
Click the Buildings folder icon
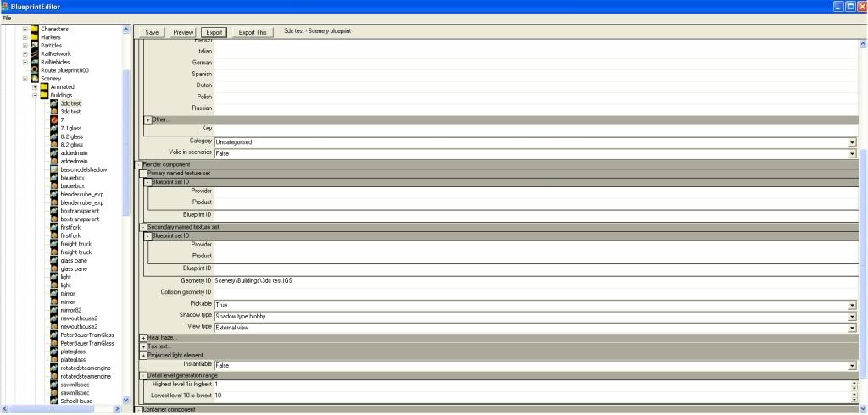(44, 95)
